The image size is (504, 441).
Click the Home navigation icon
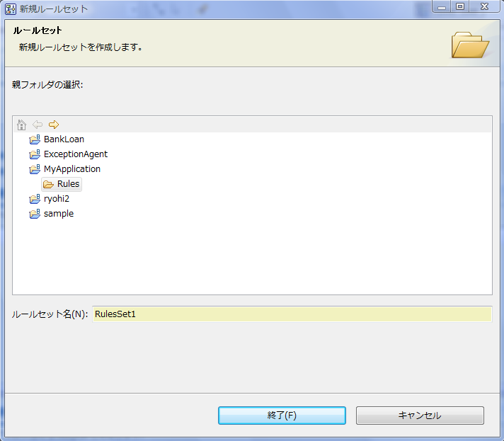(21, 125)
